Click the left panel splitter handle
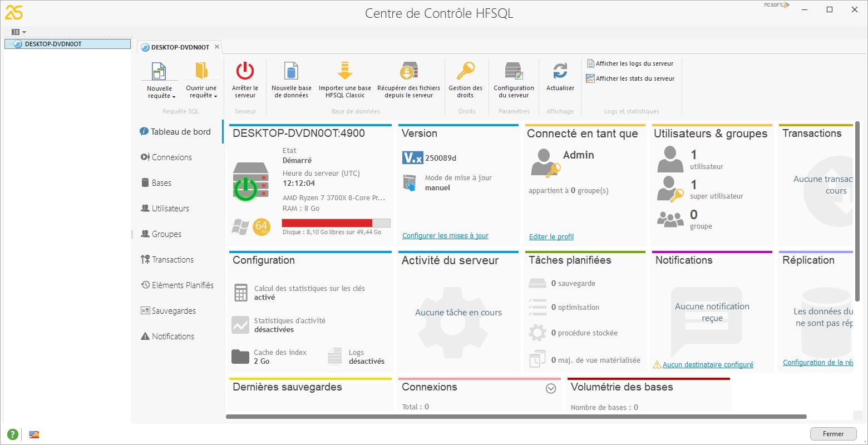 (132, 234)
